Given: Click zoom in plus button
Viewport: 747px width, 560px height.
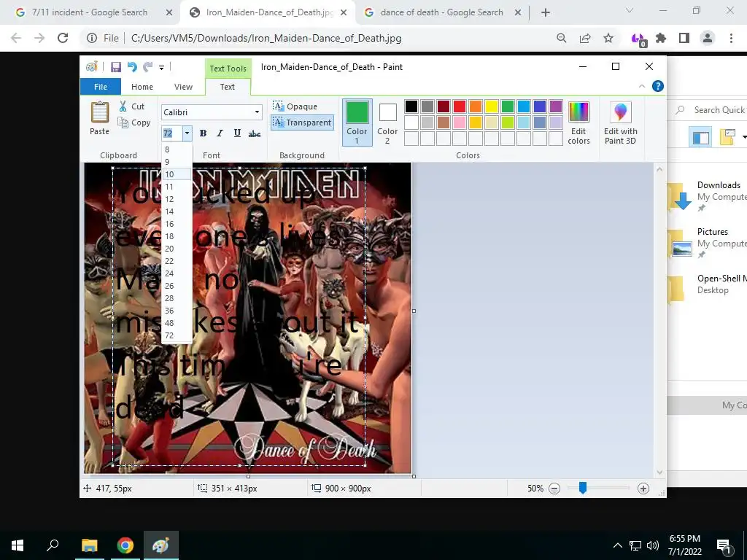Looking at the screenshot, I should [x=643, y=488].
